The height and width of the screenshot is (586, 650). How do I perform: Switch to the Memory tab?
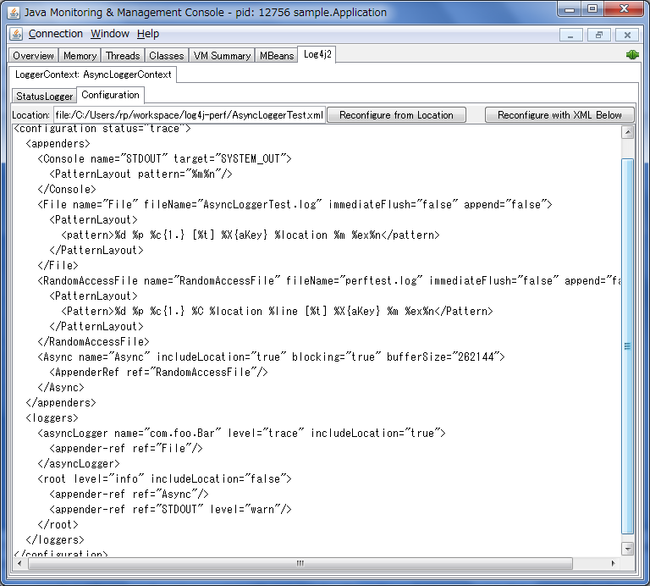pos(80,56)
